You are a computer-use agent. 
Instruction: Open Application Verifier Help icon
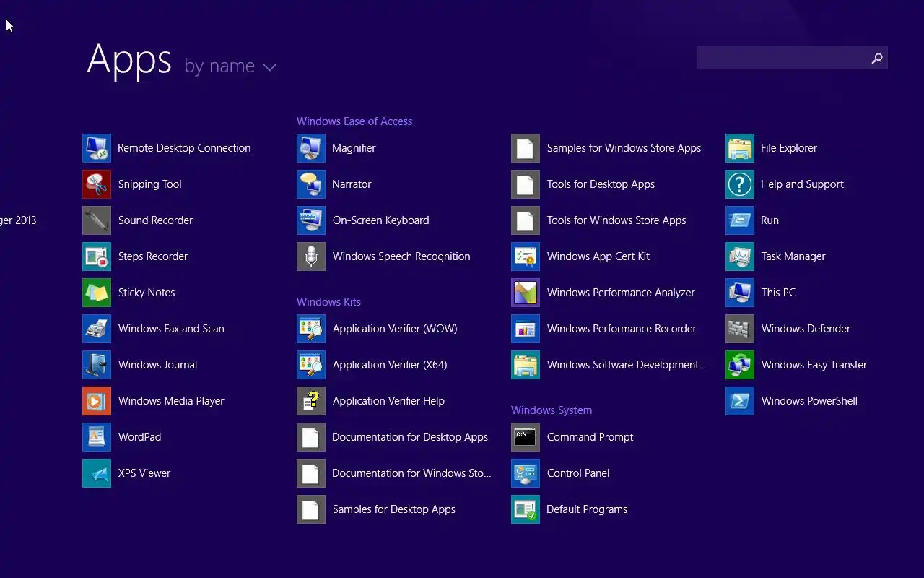[311, 401]
